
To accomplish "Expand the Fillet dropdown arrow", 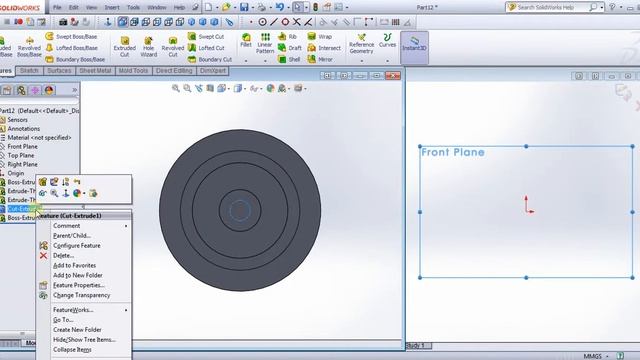I will pyautogui.click(x=246, y=61).
